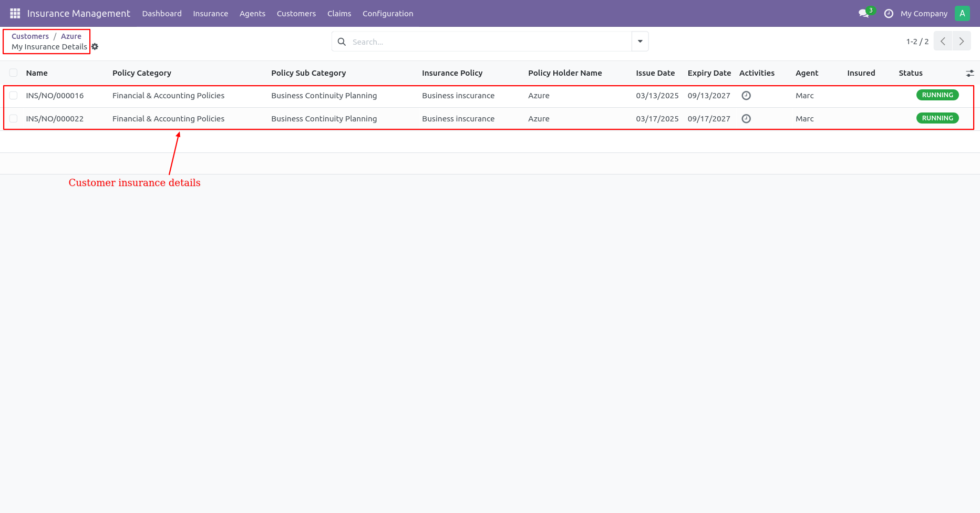
Task: Click Business Continuity Planning in INS/NO/000016 row
Action: tap(324, 96)
